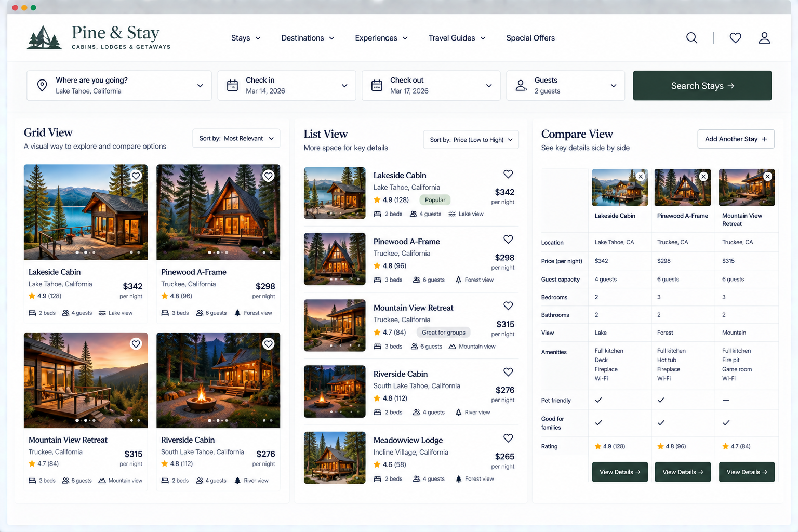Screen dimensions: 798x532
Task: Open saved favorites heart in header
Action: coord(735,38)
